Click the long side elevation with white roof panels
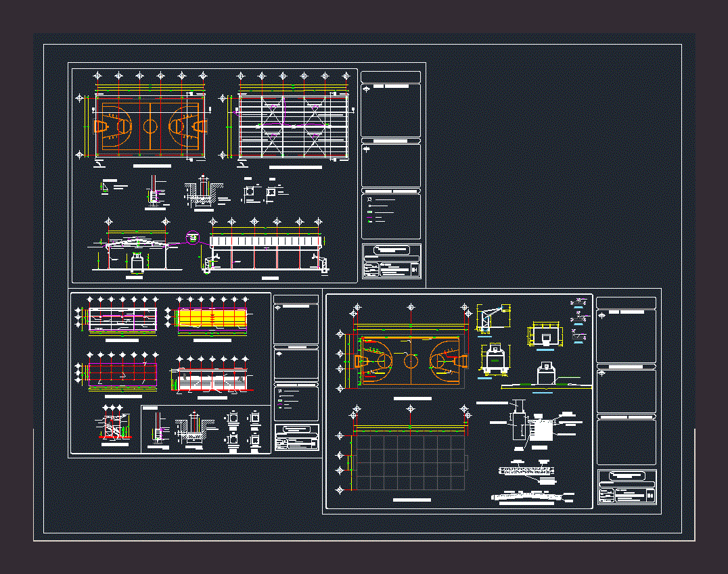The height and width of the screenshot is (574, 728). 265,253
